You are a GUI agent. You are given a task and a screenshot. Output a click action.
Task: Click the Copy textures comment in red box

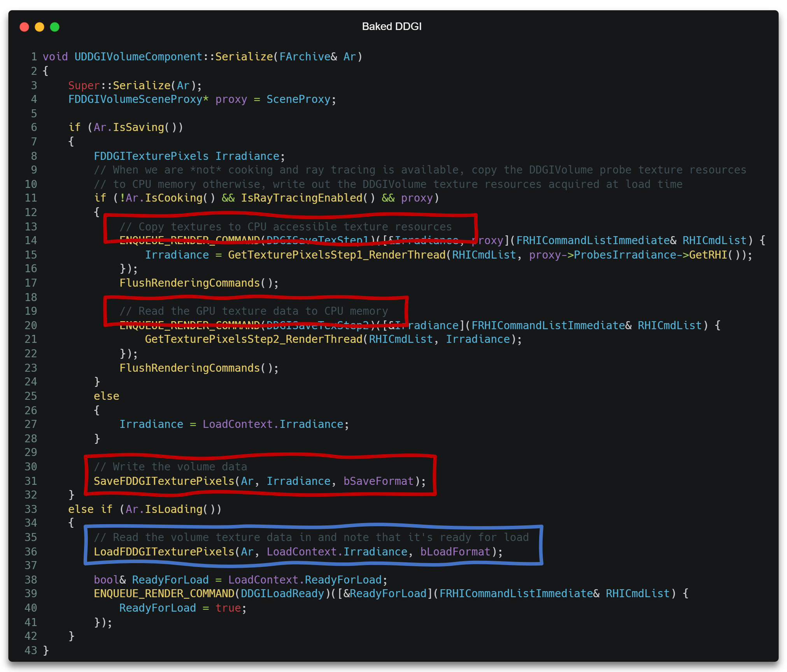(285, 227)
